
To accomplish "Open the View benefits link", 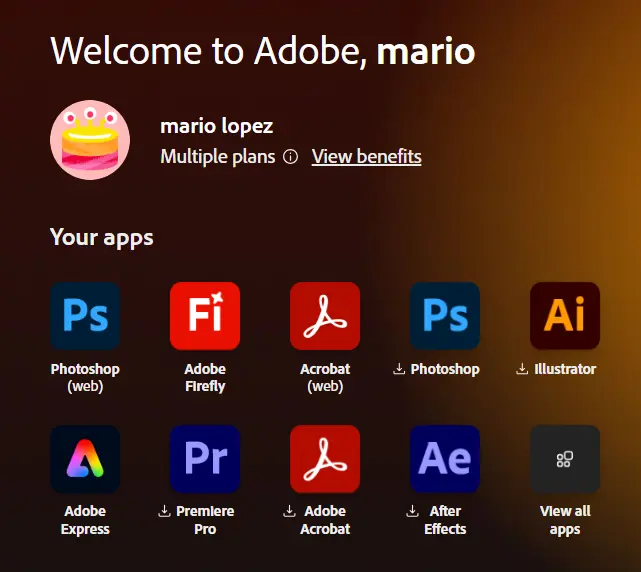I will [x=366, y=157].
